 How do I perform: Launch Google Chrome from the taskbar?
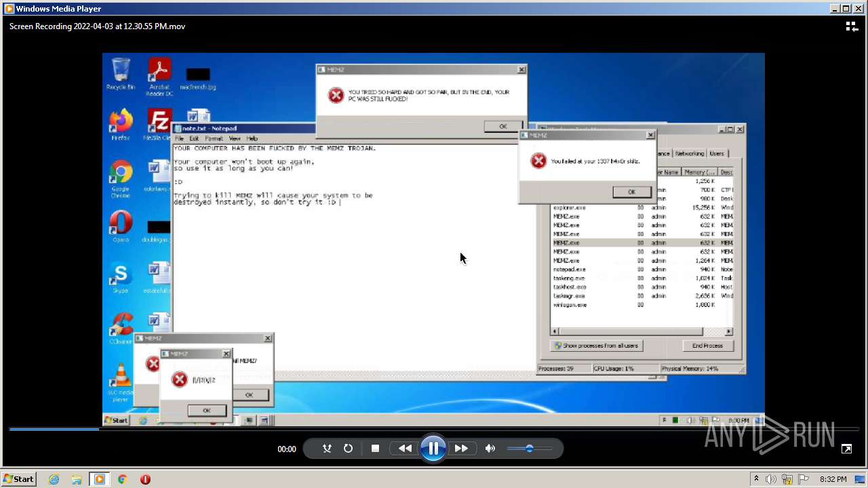click(122, 479)
